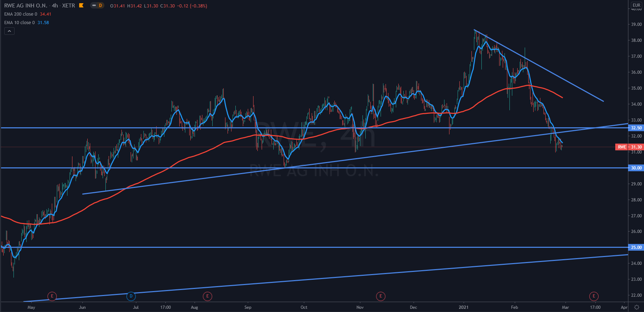Click the Sep label on time axis
This screenshot has height=312, width=644.
pyautogui.click(x=248, y=307)
